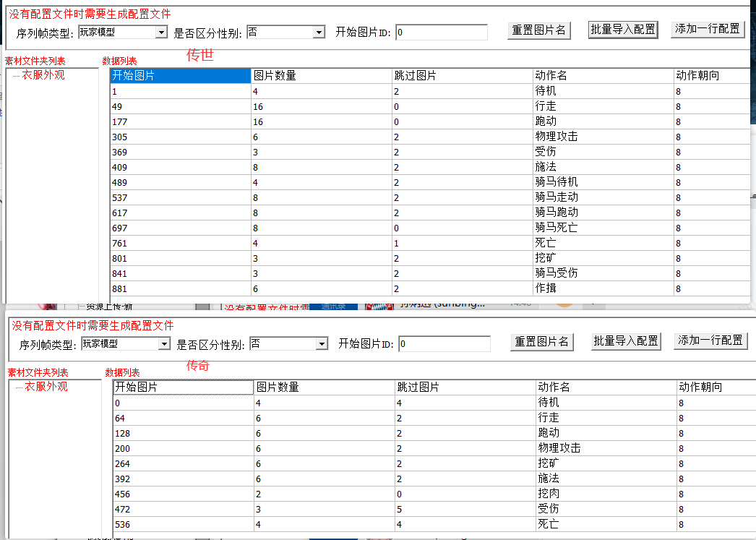The image size is (756, 540).
Task: Select the start image cell 456
Action: click(184, 494)
